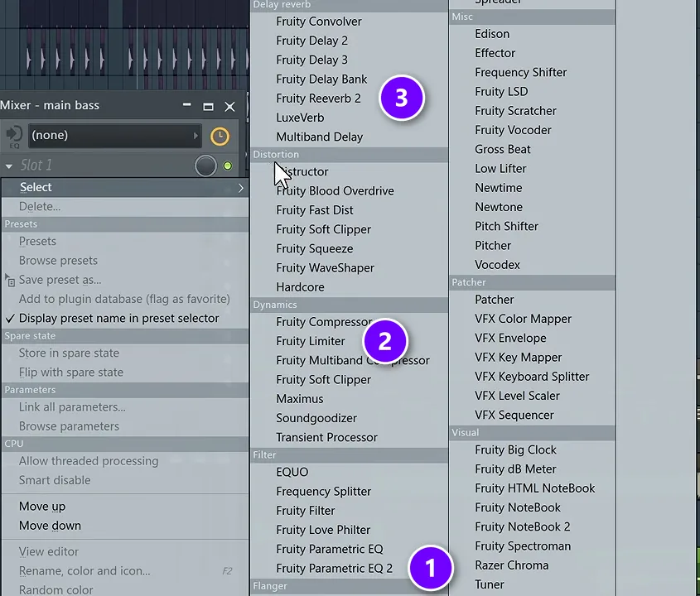Toggle the Slot 1 green enable light
This screenshot has width=700, height=596.
[x=228, y=166]
